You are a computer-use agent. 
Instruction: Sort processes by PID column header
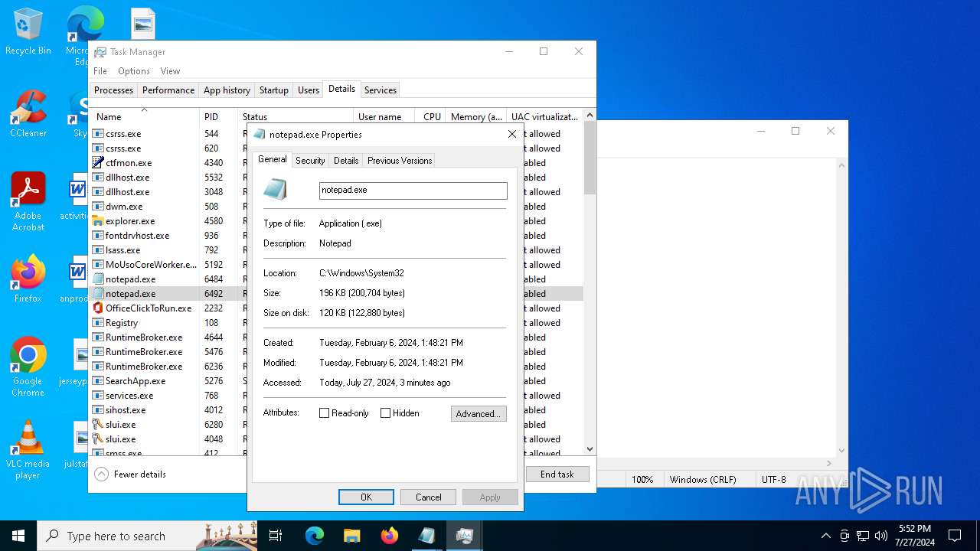pos(218,116)
